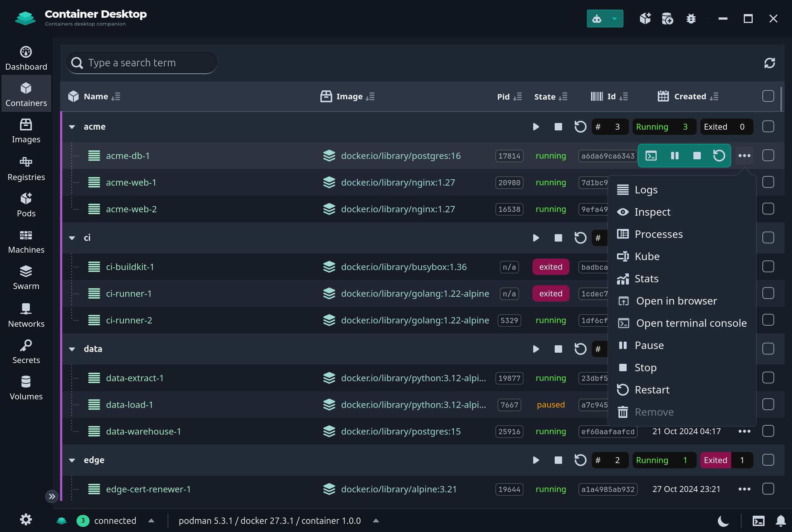This screenshot has width=792, height=532.
Task: Toggle dark mode moon icon
Action: pos(723,521)
